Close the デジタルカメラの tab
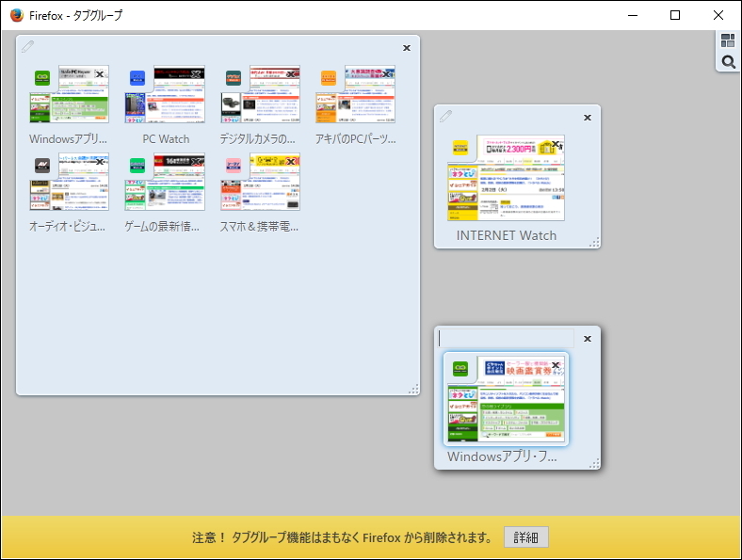This screenshot has height=560, width=742. [x=293, y=73]
